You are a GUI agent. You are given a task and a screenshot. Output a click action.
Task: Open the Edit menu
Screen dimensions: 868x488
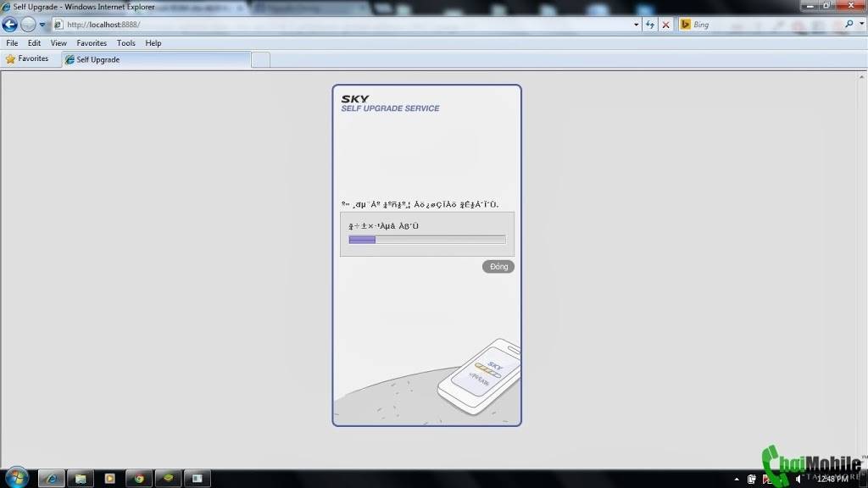coord(34,42)
